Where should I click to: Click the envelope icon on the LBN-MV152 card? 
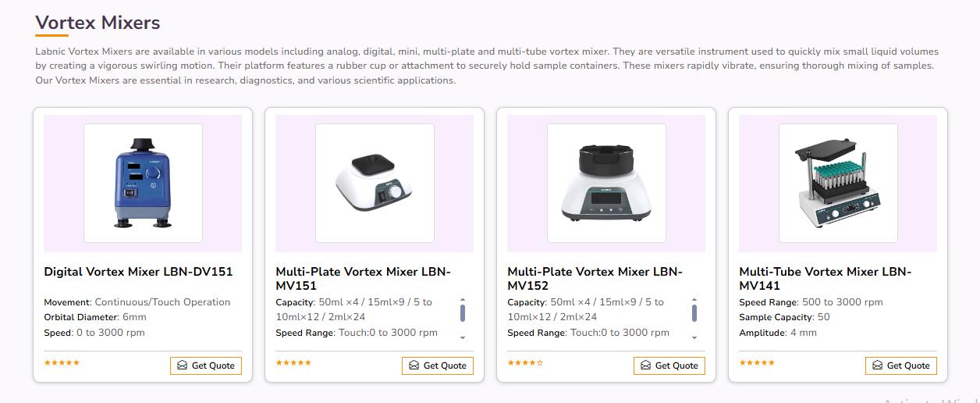pyautogui.click(x=645, y=366)
